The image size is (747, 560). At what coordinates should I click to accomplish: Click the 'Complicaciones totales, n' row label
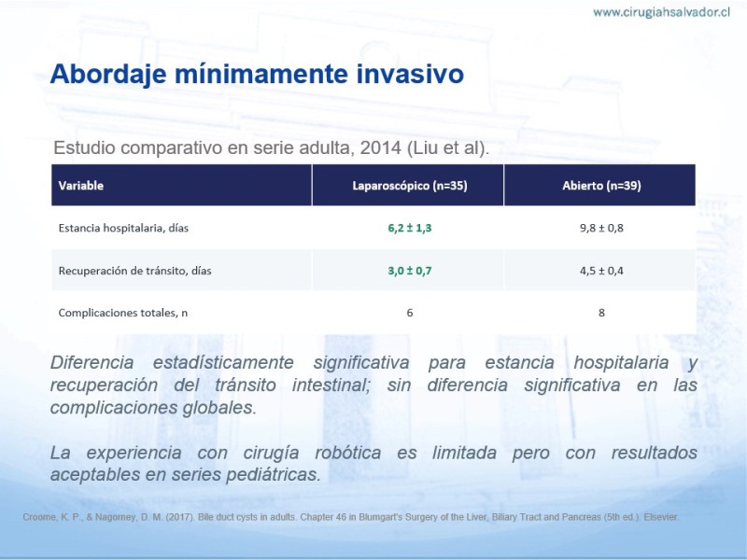pos(123,313)
